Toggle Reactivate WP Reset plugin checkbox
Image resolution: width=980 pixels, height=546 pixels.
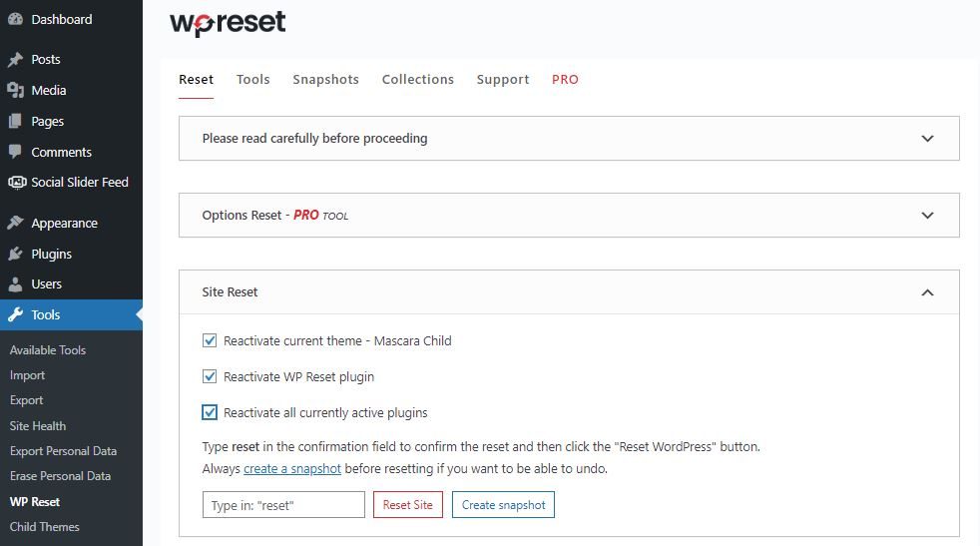[x=210, y=377]
